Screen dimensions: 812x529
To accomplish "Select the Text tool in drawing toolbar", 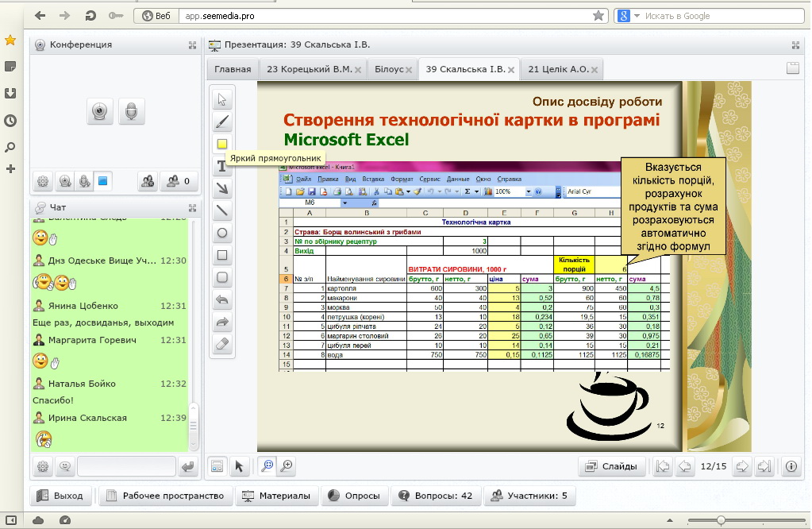I will pyautogui.click(x=222, y=166).
